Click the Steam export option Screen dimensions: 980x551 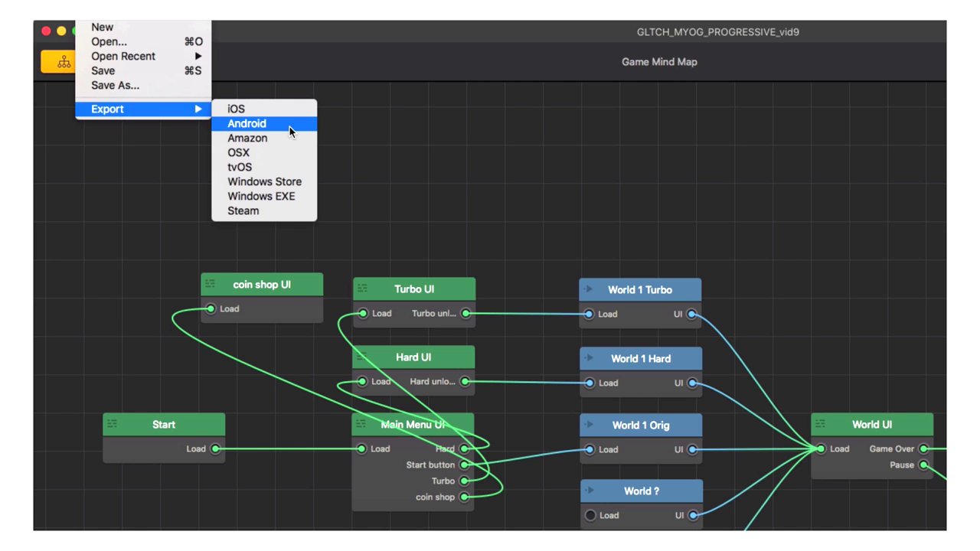[243, 210]
